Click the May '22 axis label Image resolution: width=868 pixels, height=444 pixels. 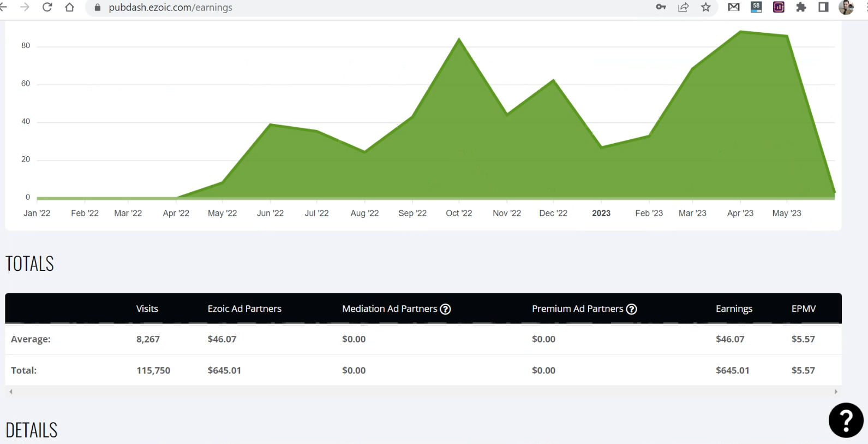pos(223,213)
